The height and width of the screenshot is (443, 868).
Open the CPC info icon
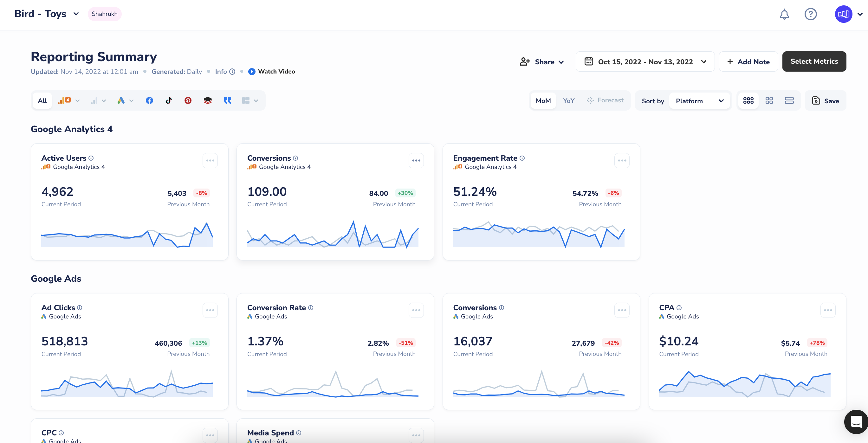point(61,433)
